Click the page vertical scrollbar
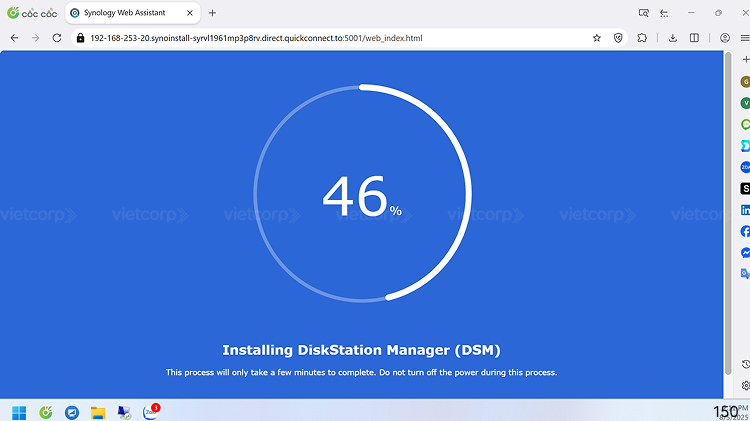The height and width of the screenshot is (421, 750). [x=727, y=200]
